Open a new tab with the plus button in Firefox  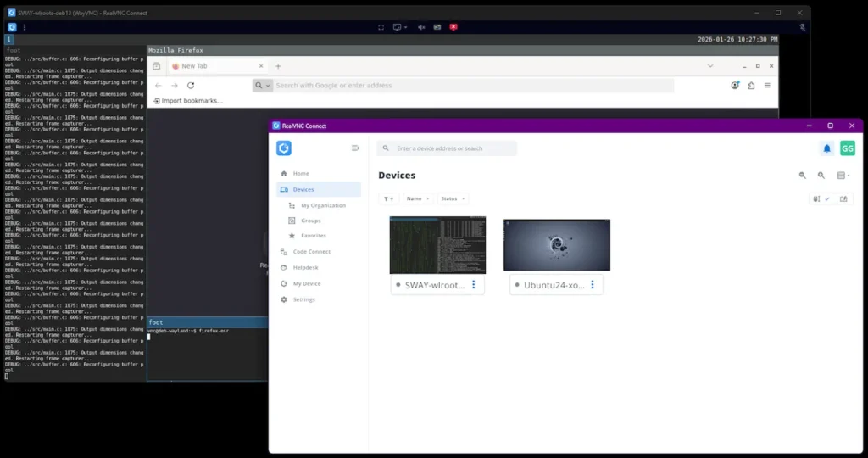(278, 66)
